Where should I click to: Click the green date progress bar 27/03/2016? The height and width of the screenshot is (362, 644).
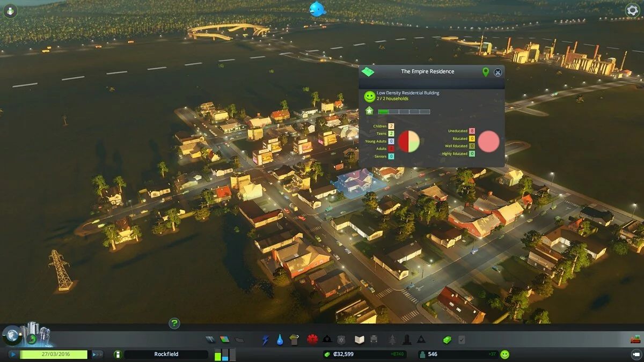tap(53, 354)
